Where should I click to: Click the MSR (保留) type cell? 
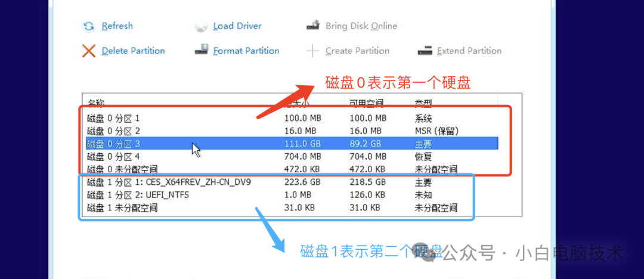click(436, 131)
